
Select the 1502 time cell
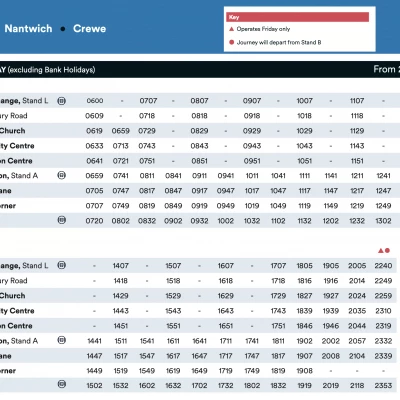[x=94, y=385]
